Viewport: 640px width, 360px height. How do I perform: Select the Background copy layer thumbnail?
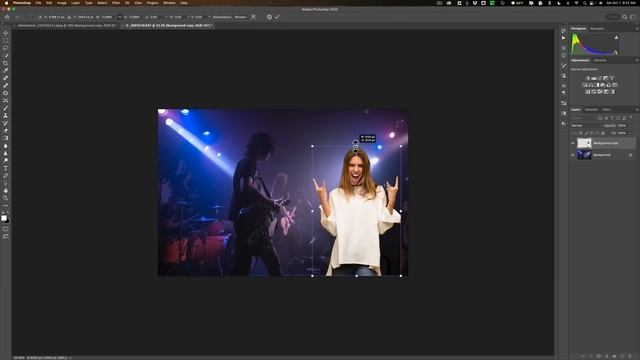click(584, 143)
